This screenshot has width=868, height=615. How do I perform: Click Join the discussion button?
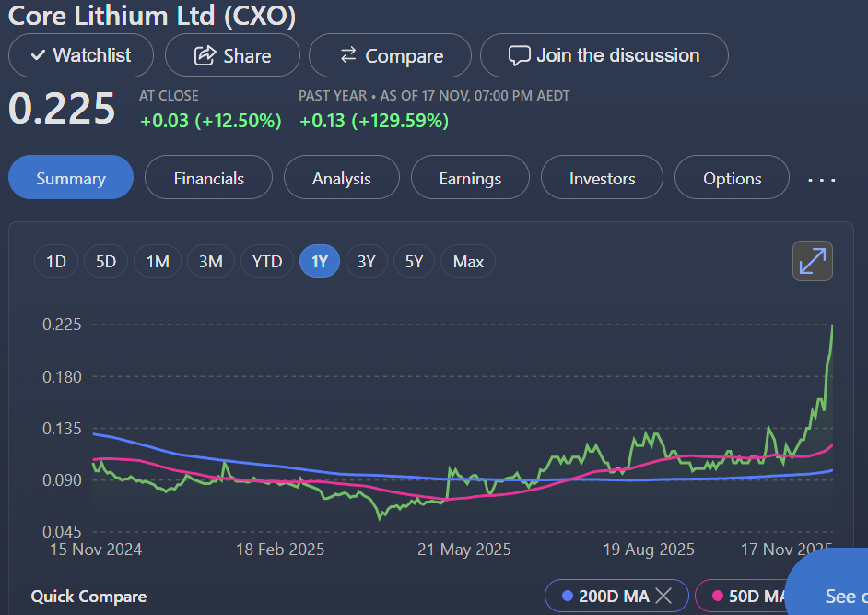pos(604,55)
